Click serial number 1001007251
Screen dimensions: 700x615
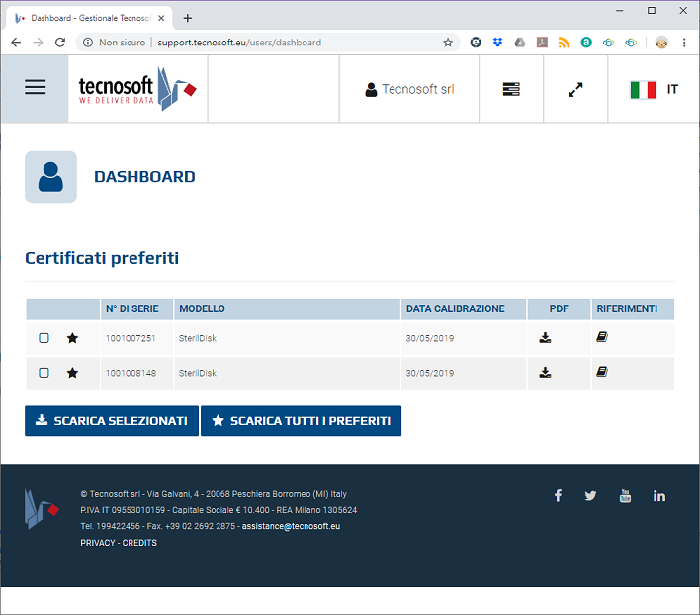[x=131, y=338]
